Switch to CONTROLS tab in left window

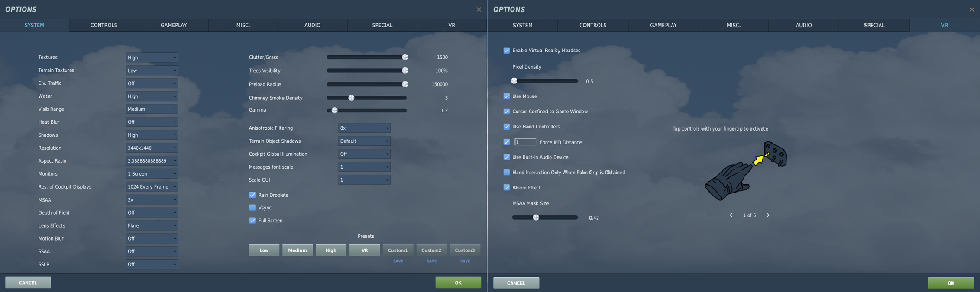coord(104,25)
